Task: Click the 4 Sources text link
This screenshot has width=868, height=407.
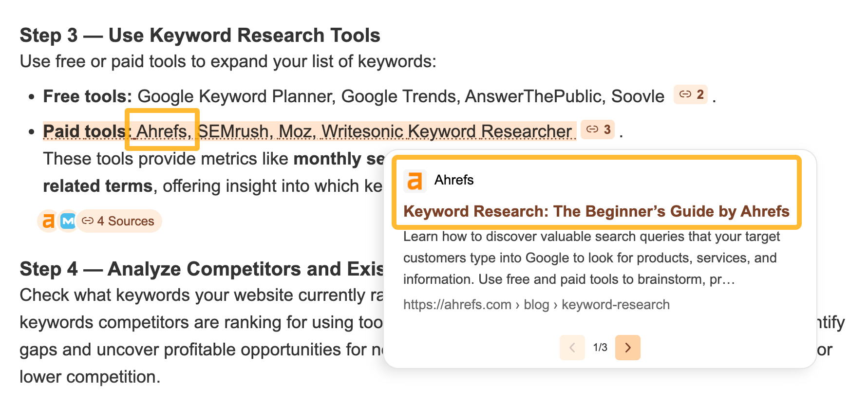Action: (125, 221)
